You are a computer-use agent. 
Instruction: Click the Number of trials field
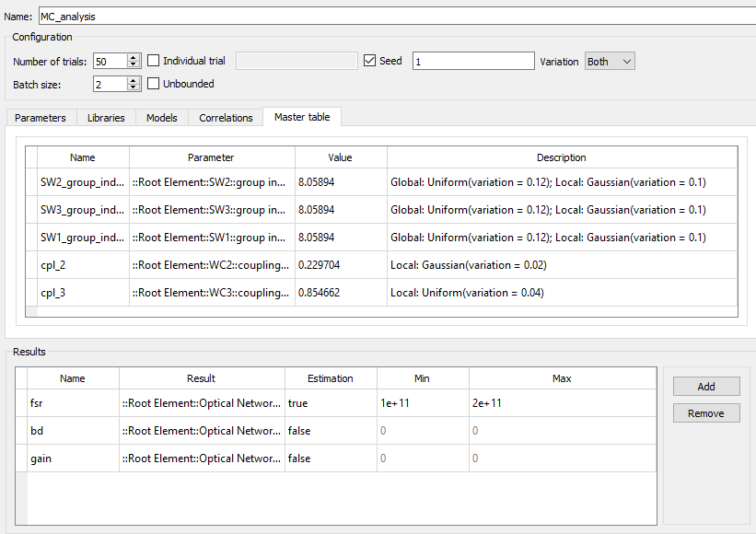pyautogui.click(x=110, y=61)
